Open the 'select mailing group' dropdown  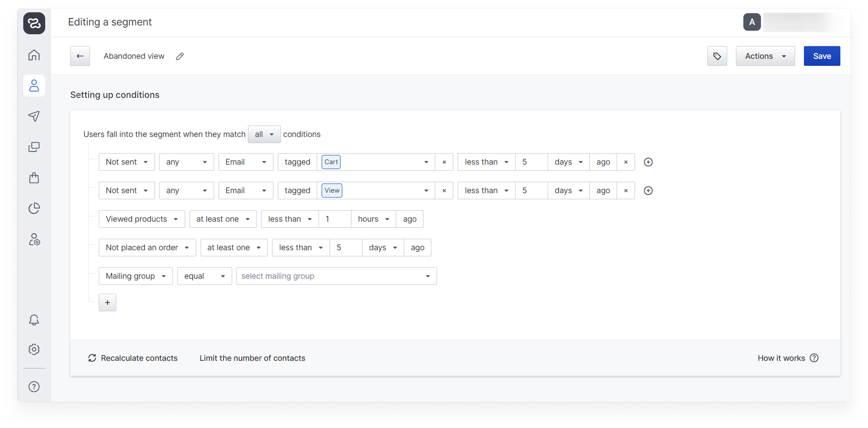click(336, 276)
